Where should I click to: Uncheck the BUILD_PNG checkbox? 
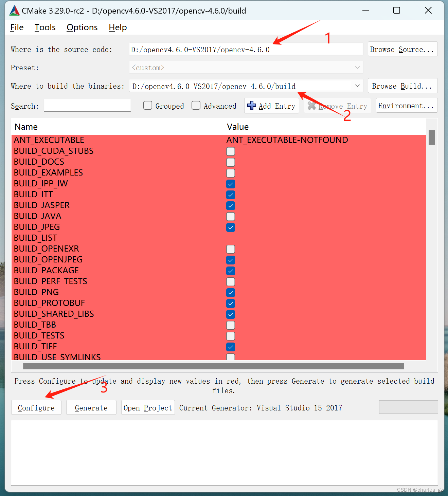click(231, 293)
